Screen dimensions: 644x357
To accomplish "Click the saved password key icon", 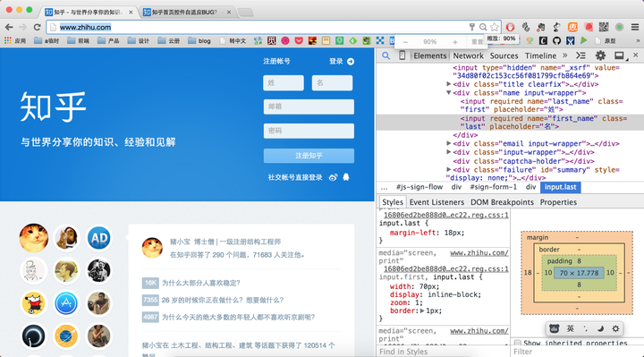I will pyautogui.click(x=472, y=27).
